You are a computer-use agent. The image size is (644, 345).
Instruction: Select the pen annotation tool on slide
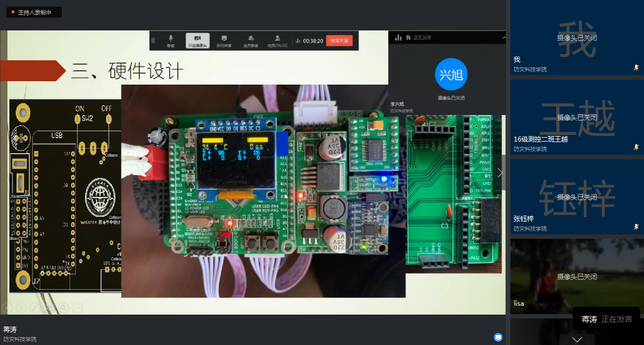point(35,307)
